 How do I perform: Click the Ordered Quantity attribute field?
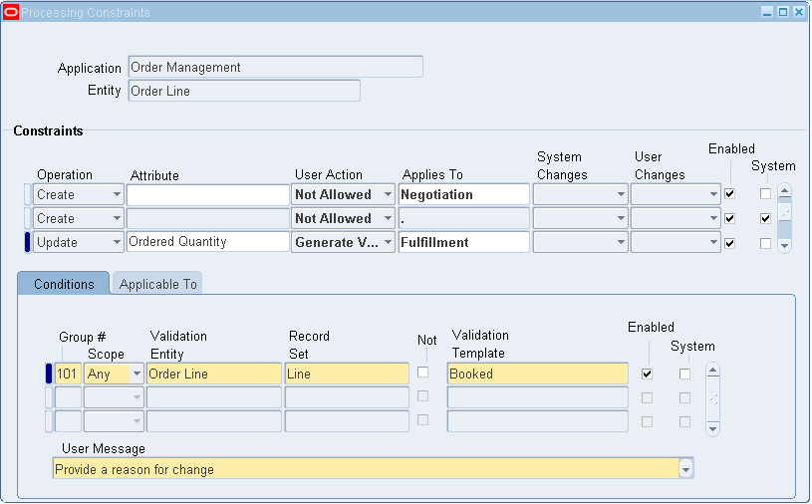tap(207, 242)
